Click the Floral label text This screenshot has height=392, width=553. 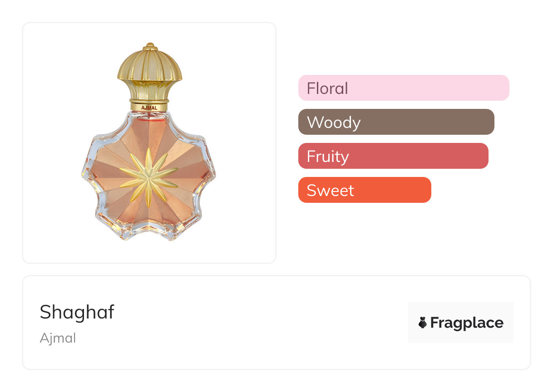(x=327, y=88)
